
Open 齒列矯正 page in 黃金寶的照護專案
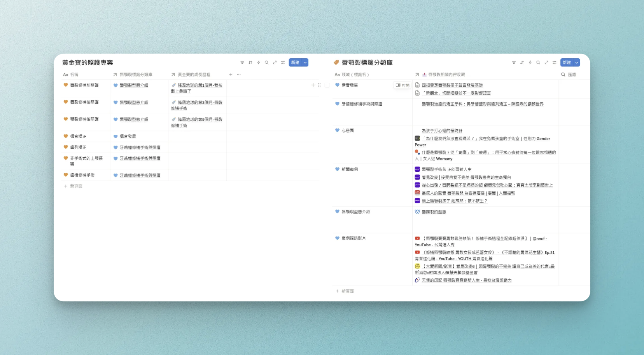[78, 148]
